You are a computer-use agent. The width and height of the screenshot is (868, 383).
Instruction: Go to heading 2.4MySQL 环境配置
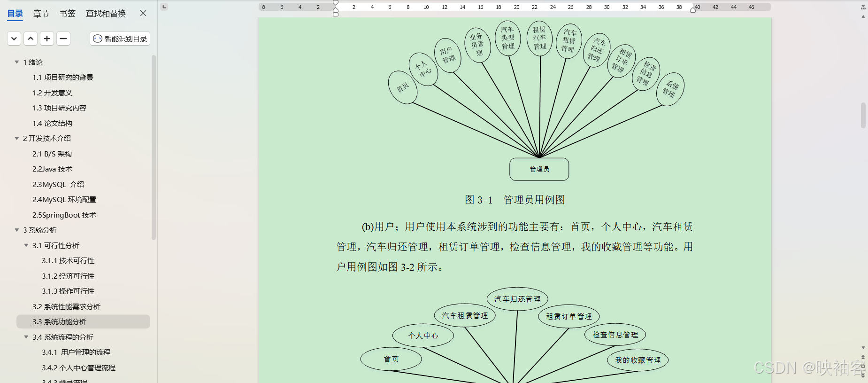pyautogui.click(x=64, y=200)
